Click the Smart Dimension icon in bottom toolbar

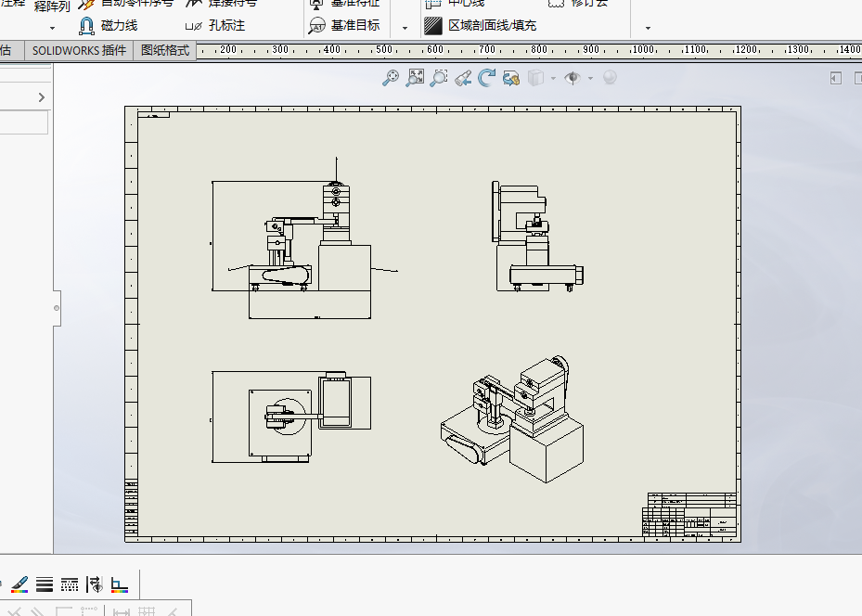coord(121,611)
